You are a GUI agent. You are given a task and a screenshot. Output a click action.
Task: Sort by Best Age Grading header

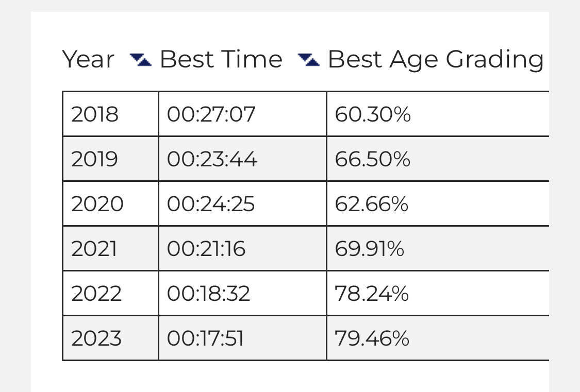point(436,60)
